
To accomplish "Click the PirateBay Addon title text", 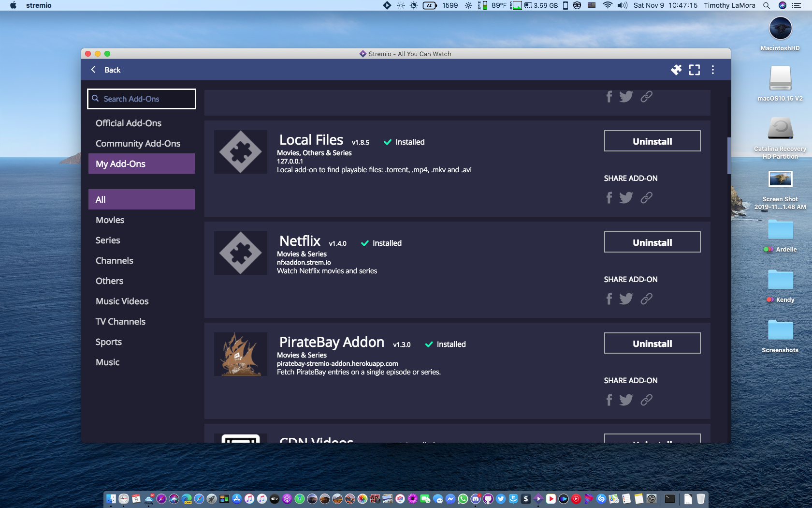I will [332, 342].
